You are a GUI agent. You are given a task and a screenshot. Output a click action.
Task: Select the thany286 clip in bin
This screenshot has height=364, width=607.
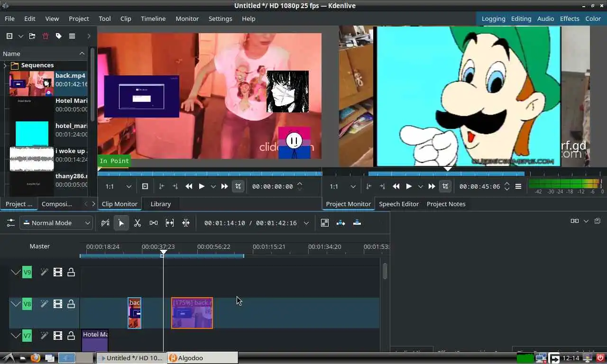[48, 184]
